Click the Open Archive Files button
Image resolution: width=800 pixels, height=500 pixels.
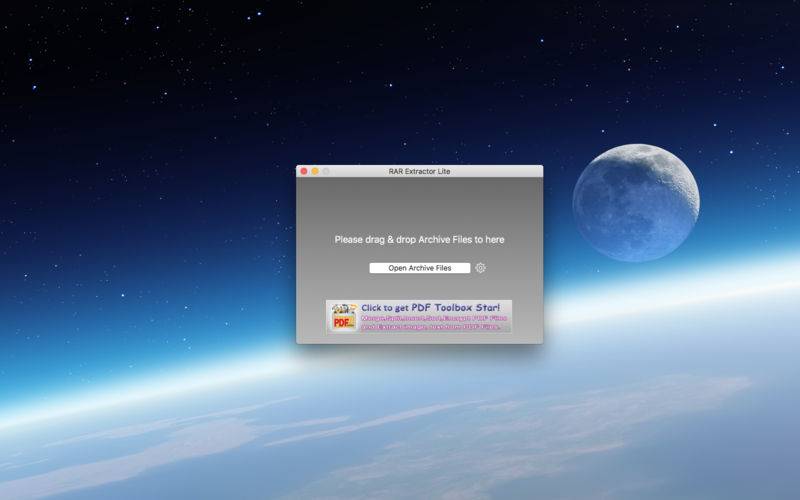point(419,268)
